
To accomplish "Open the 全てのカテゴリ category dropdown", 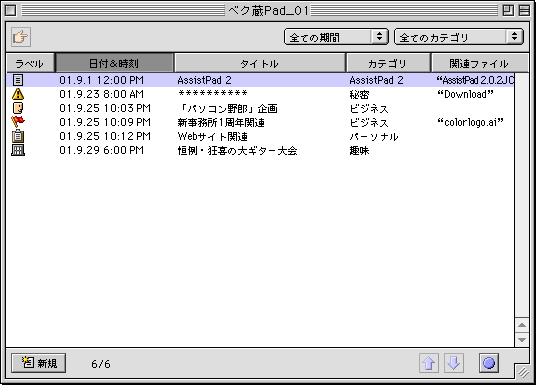I will click(x=459, y=37).
